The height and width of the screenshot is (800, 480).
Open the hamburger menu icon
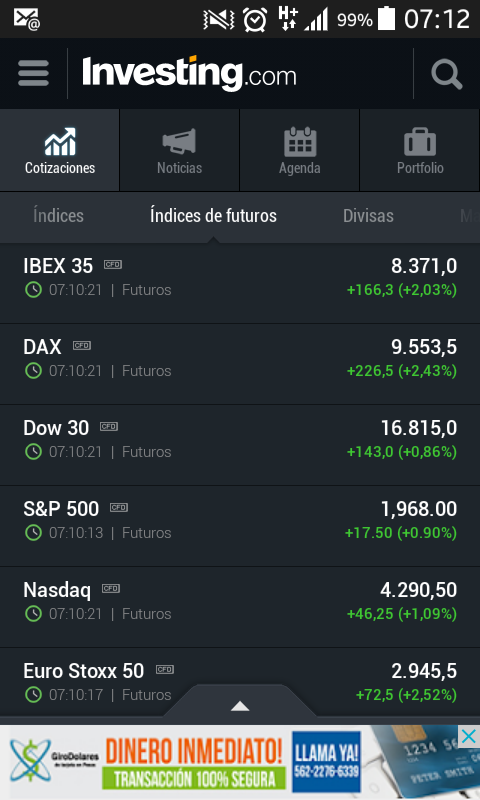point(34,73)
